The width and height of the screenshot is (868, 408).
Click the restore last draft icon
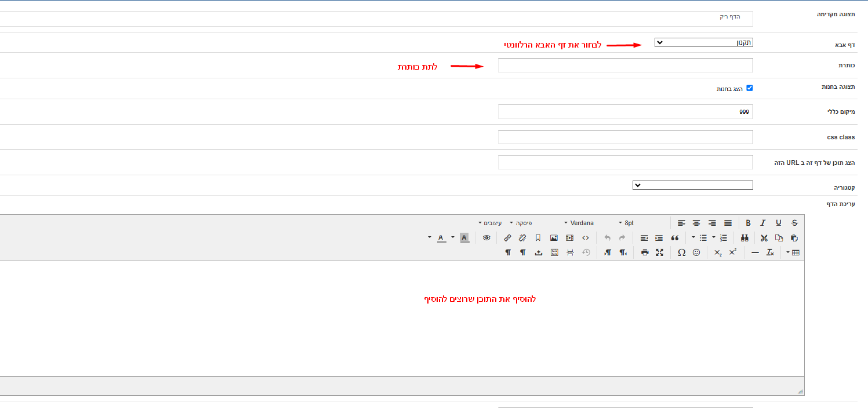586,252
